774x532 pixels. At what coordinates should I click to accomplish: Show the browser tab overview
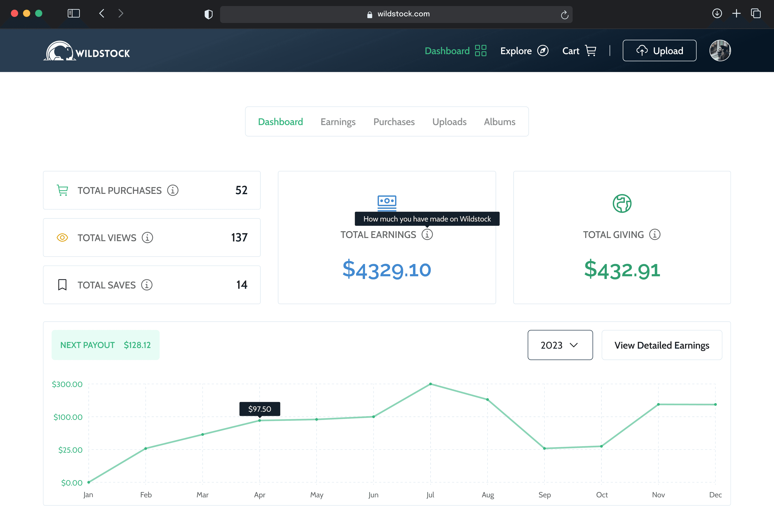click(x=756, y=14)
